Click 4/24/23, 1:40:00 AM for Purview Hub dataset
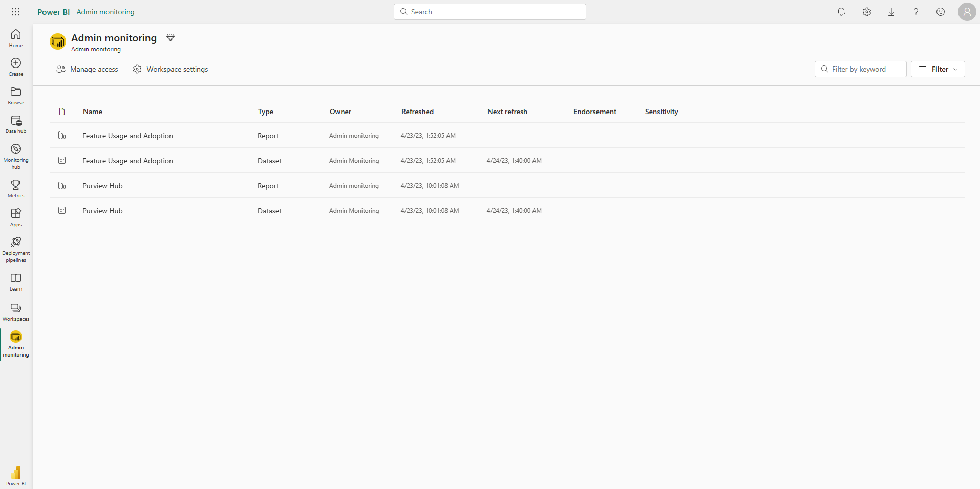Image resolution: width=980 pixels, height=489 pixels. [x=514, y=211]
